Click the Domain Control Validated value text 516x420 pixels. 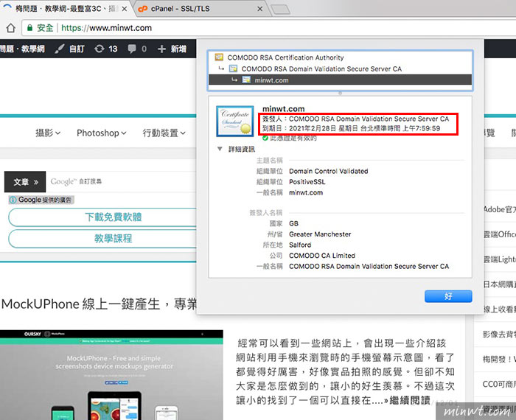point(329,171)
